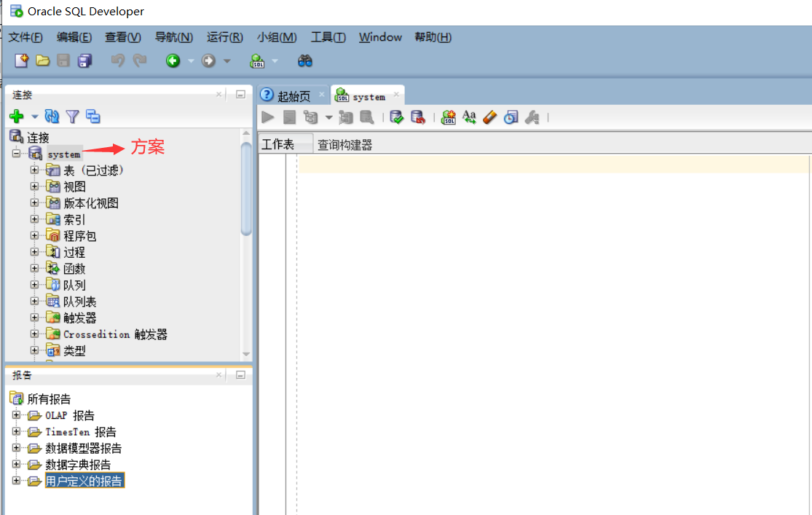Run the worksheet statement with the green play icon
Screen dimensions: 812x515
[267, 117]
